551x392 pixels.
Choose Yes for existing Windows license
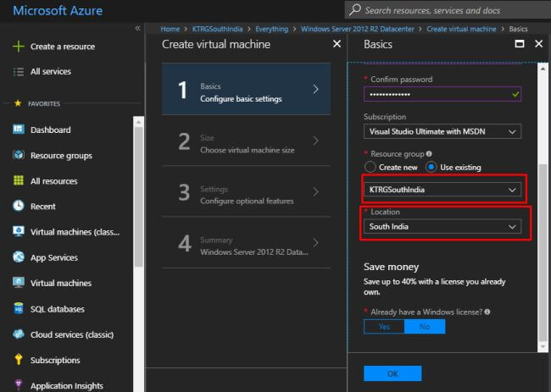coord(384,326)
